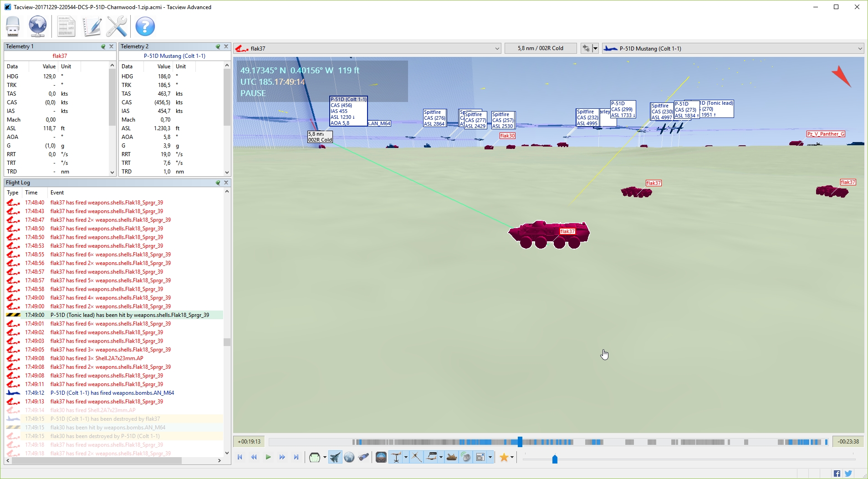Open the star bookmark dropdown arrow
Viewport: 868px width, 479px height.
[x=512, y=457]
